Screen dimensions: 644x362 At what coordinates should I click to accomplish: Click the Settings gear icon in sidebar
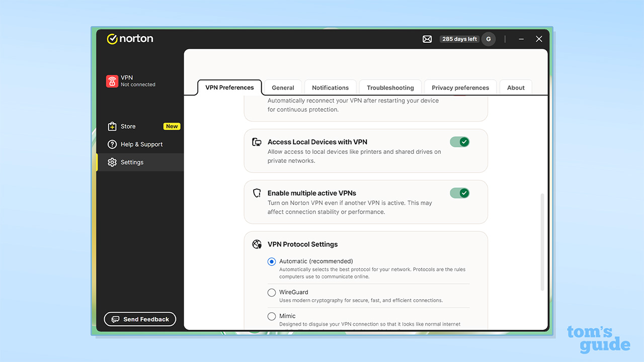coord(112,162)
